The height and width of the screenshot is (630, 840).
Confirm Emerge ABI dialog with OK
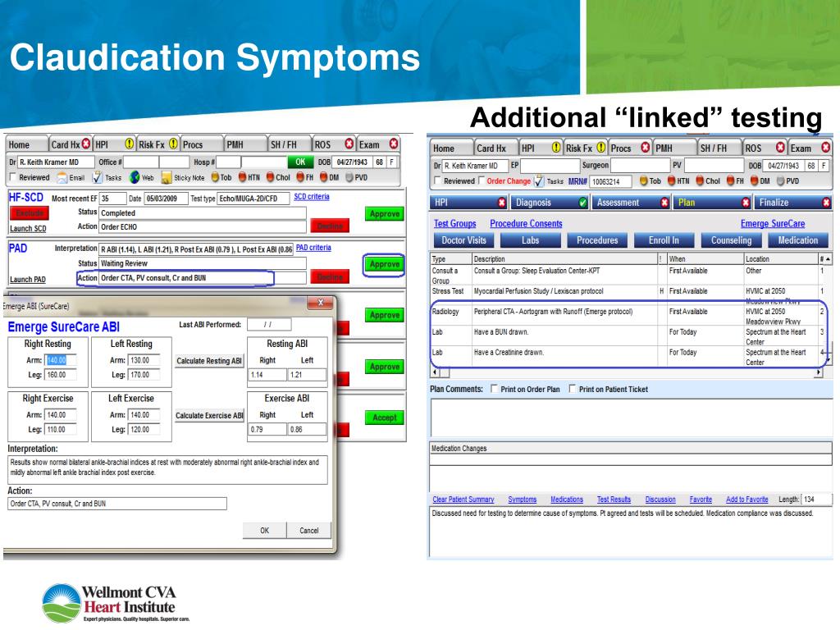(x=265, y=531)
